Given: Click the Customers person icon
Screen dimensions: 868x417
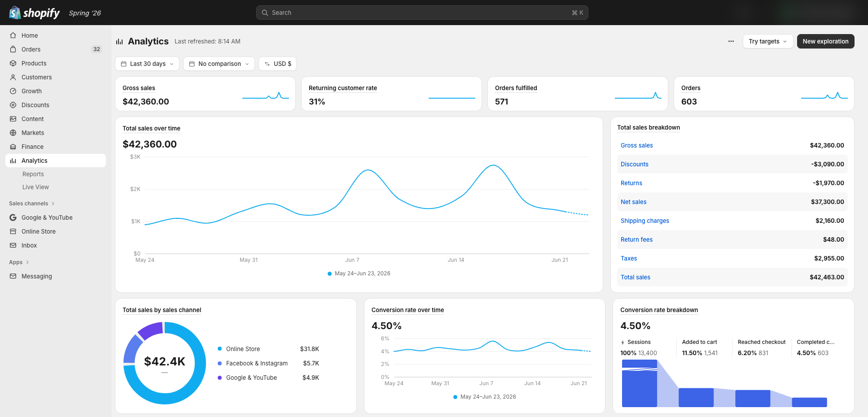Looking at the screenshot, I should tap(13, 77).
